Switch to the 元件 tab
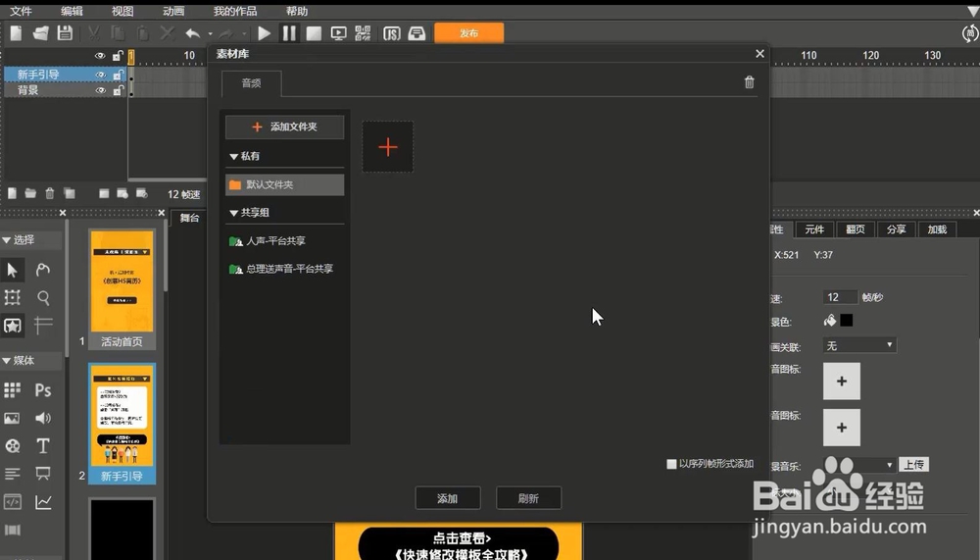This screenshot has height=560, width=980. click(x=814, y=229)
